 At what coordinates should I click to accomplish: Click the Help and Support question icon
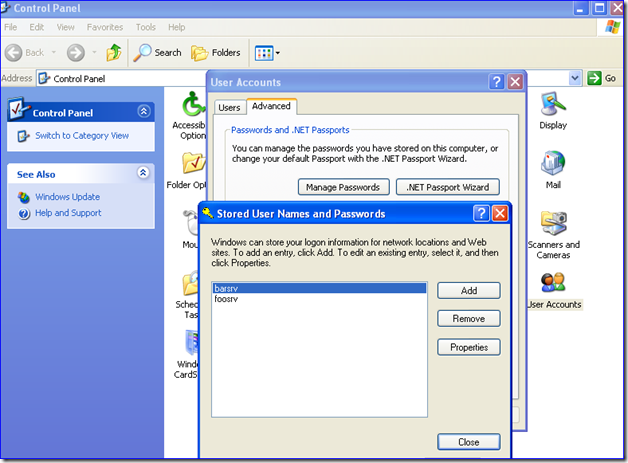point(24,213)
